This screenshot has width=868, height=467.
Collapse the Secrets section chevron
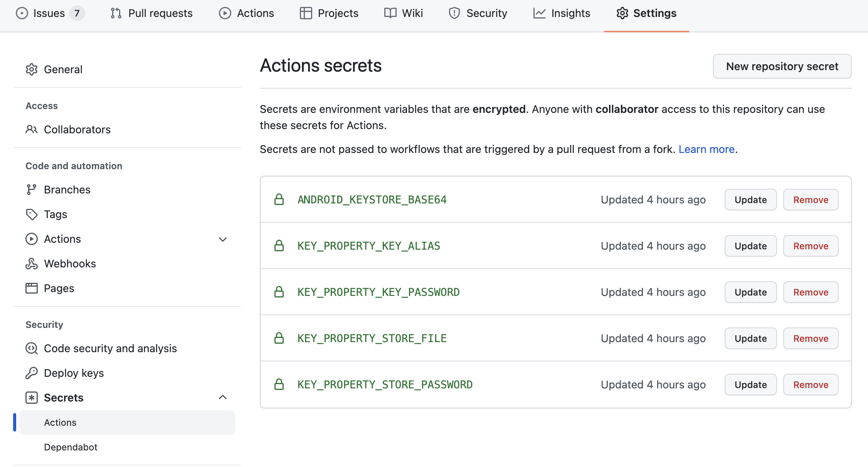pos(223,397)
